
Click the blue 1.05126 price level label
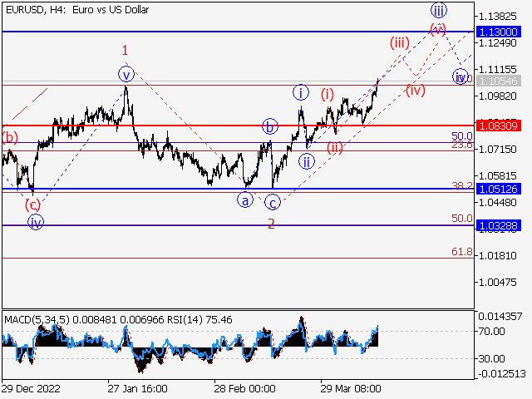499,189
